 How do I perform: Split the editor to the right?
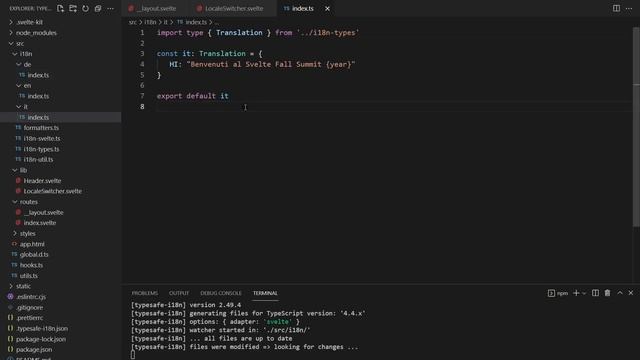pyautogui.click(x=616, y=9)
